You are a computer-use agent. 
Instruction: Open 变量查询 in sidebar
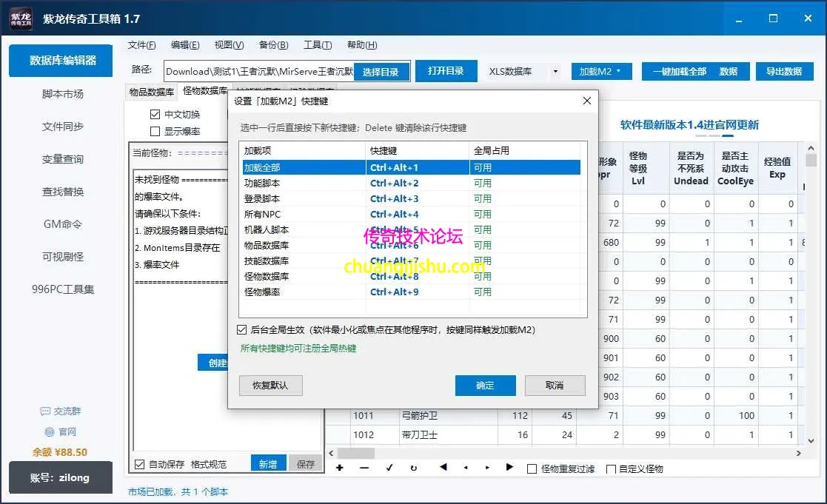(x=63, y=159)
